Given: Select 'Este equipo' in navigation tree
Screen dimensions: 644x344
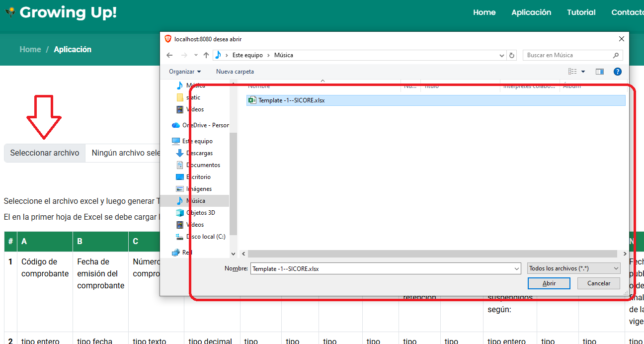Looking at the screenshot, I should click(x=192, y=141).
